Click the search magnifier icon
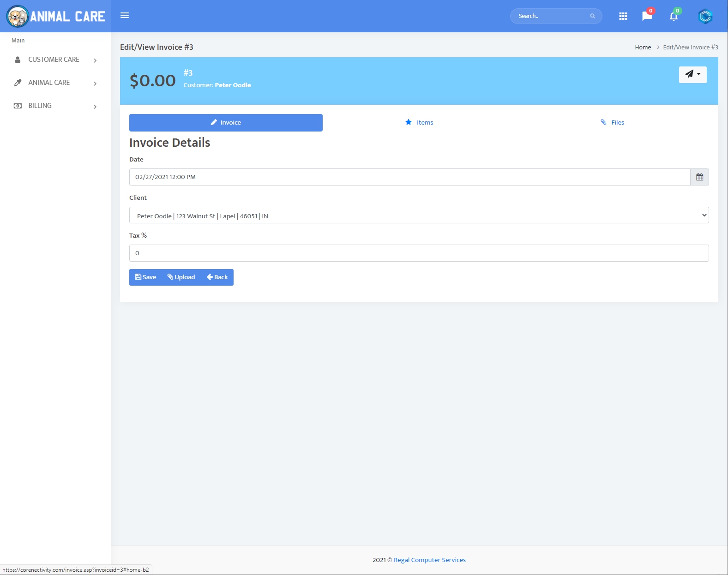The image size is (728, 575). coord(592,16)
